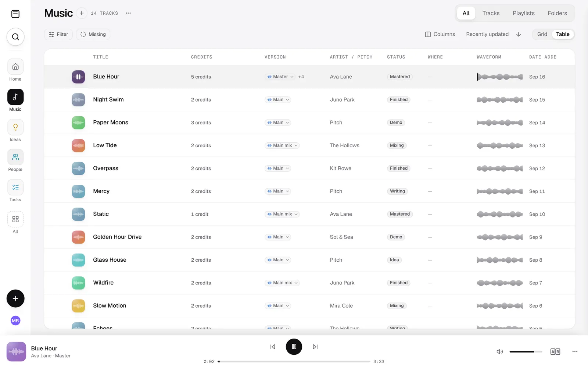Viewport: 588px width, 368px height.
Task: Open the Music section icon
Action: tap(15, 97)
